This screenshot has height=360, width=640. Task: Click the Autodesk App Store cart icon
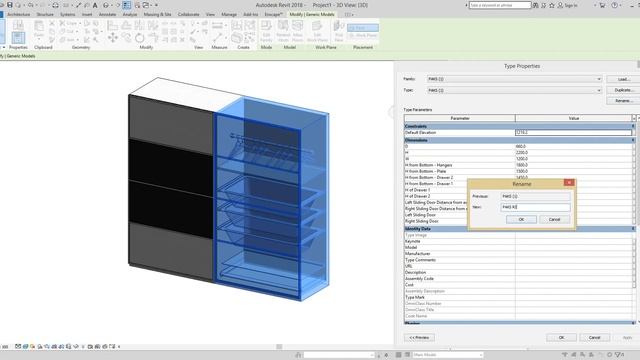(602, 5)
